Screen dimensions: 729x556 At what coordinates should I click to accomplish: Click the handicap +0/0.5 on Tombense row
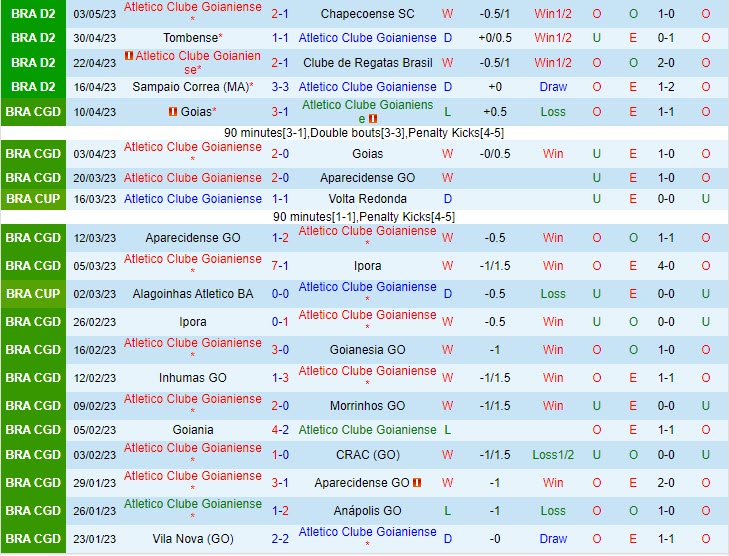tap(495, 38)
